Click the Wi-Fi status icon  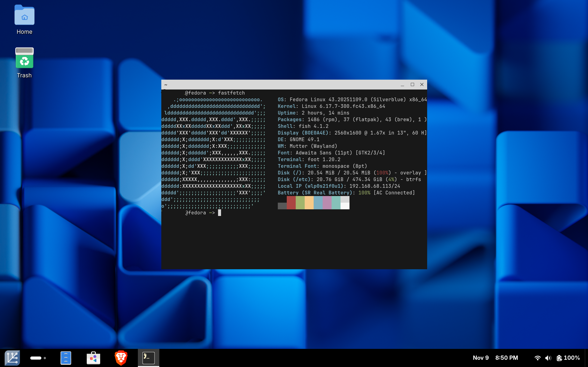point(537,358)
